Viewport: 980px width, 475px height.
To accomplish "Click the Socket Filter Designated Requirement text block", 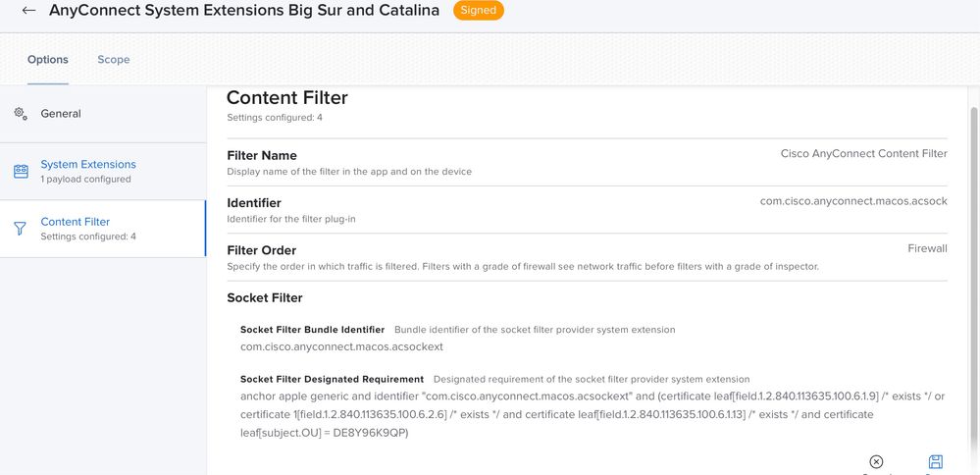I will point(593,414).
